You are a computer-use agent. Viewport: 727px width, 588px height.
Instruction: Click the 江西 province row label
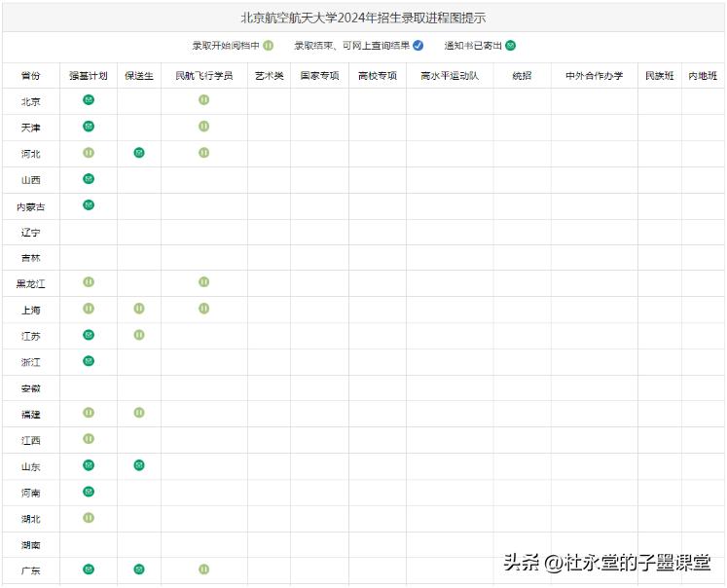point(31,441)
